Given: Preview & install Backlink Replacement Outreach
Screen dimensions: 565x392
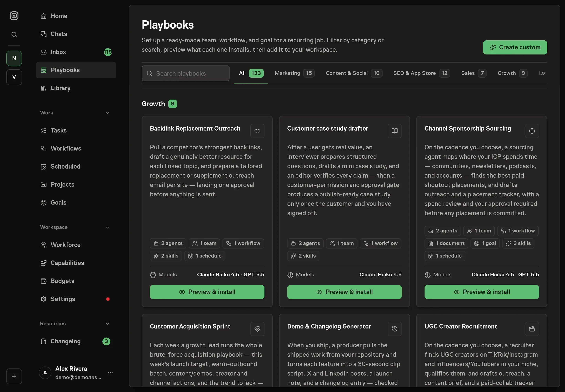Looking at the screenshot, I should tap(207, 292).
